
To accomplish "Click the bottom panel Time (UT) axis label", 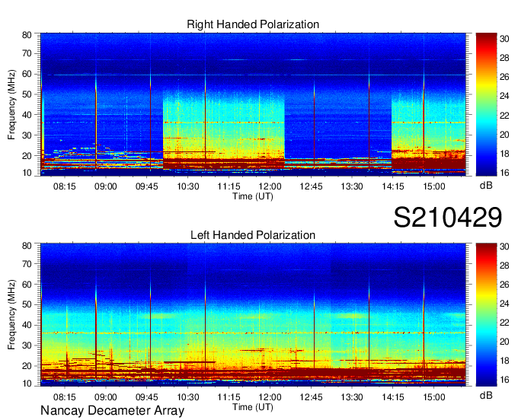I will (x=253, y=407).
